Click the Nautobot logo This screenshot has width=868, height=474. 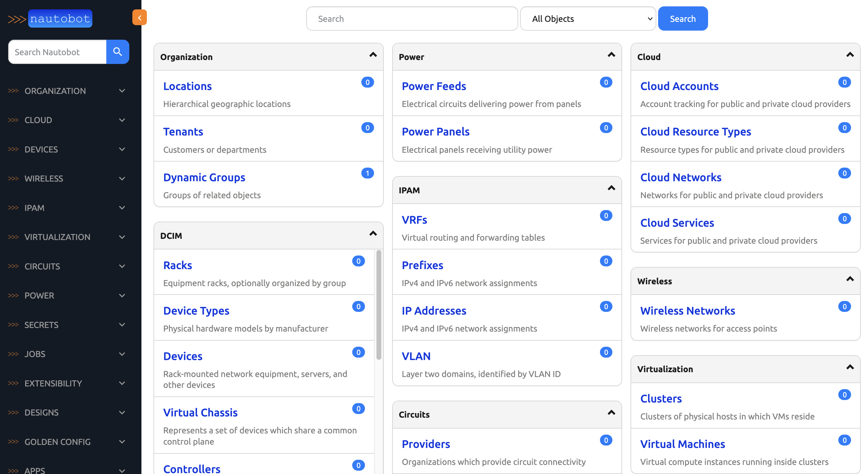coord(51,18)
